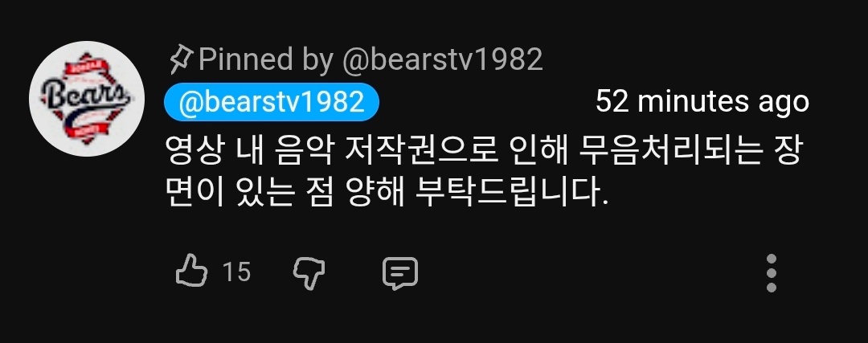The width and height of the screenshot is (868, 343).
Task: Click the word 저작권으로 in the comment
Action: tap(422, 152)
